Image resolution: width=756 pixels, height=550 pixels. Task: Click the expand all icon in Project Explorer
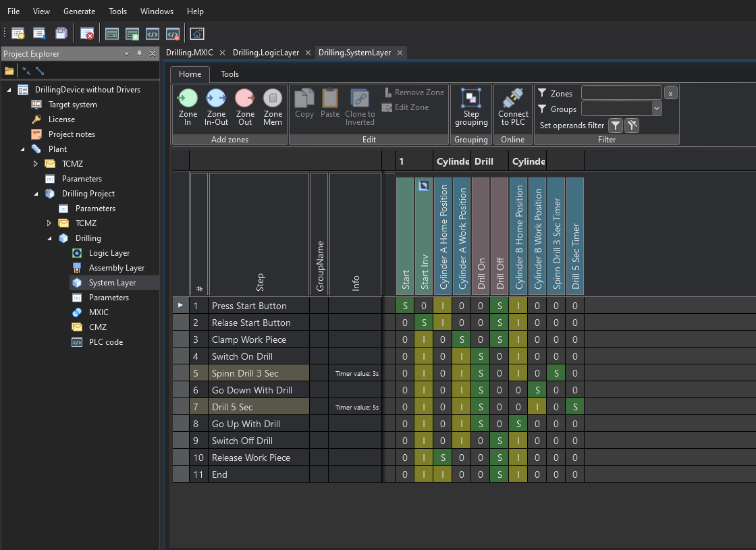[40, 72]
